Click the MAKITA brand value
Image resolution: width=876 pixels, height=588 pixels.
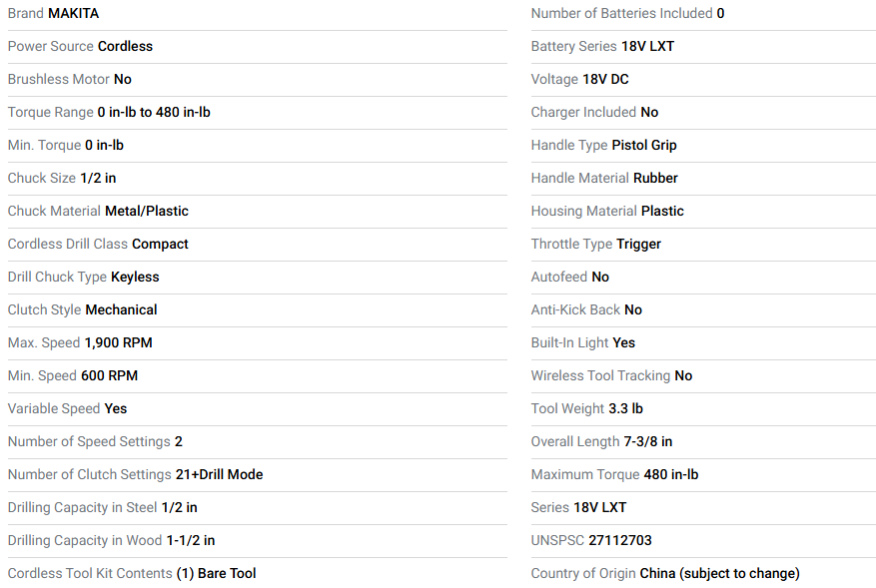pyautogui.click(x=73, y=13)
